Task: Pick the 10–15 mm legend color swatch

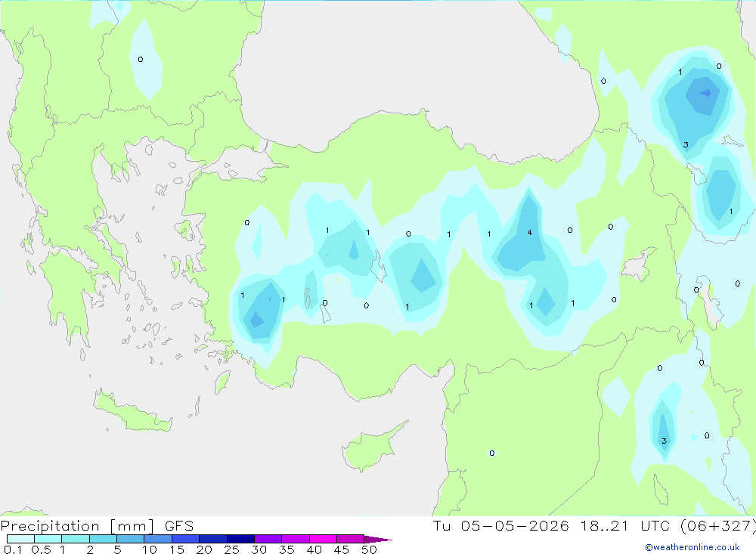Action: tap(158, 539)
